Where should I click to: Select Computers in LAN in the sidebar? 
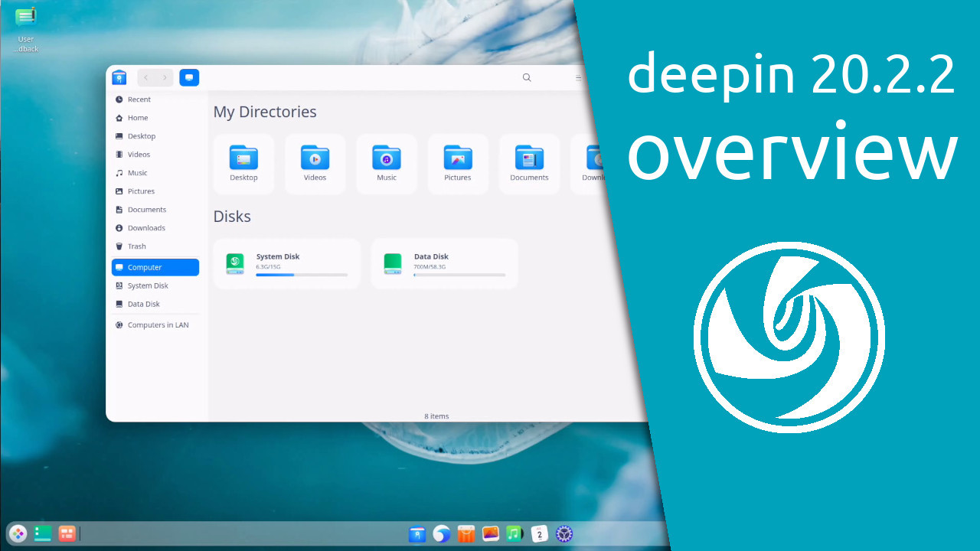(157, 325)
